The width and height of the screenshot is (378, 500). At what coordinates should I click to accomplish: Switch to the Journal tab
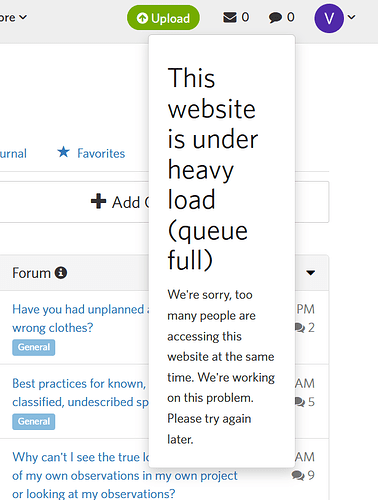click(13, 153)
